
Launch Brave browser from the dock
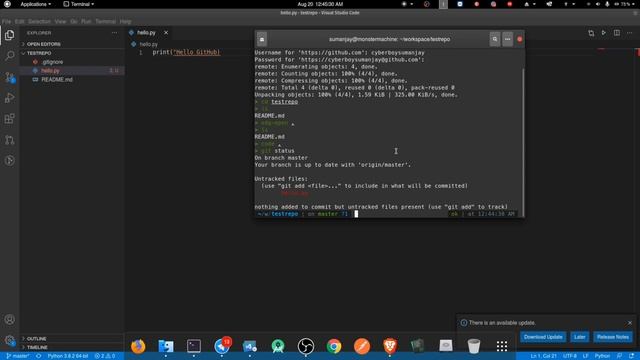click(x=390, y=346)
